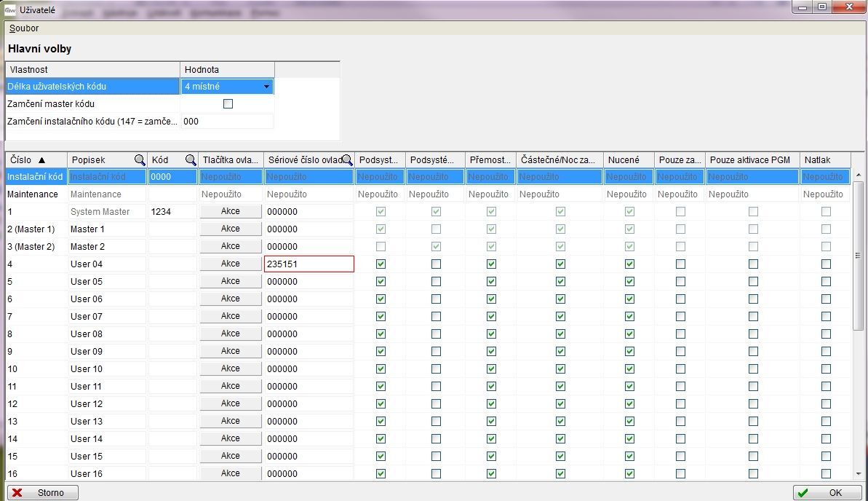The width and height of the screenshot is (868, 501).
Task: Click the Akce button for User 04
Action: tap(231, 264)
